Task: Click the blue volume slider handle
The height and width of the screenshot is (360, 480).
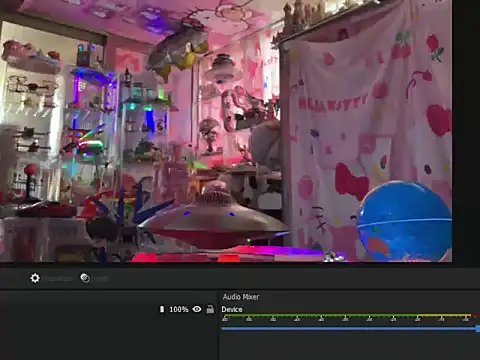Action: tap(478, 328)
